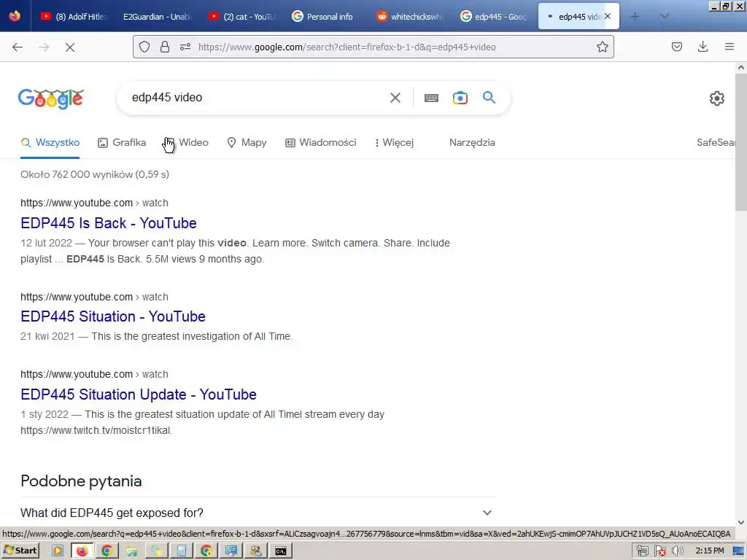Switch to the 'edp445 - Google' tab
The width and height of the screenshot is (747, 560).
tap(495, 16)
